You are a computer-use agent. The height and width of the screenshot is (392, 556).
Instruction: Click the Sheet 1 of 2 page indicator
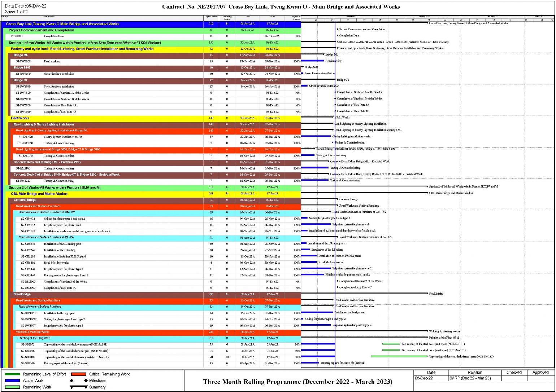click(16, 12)
